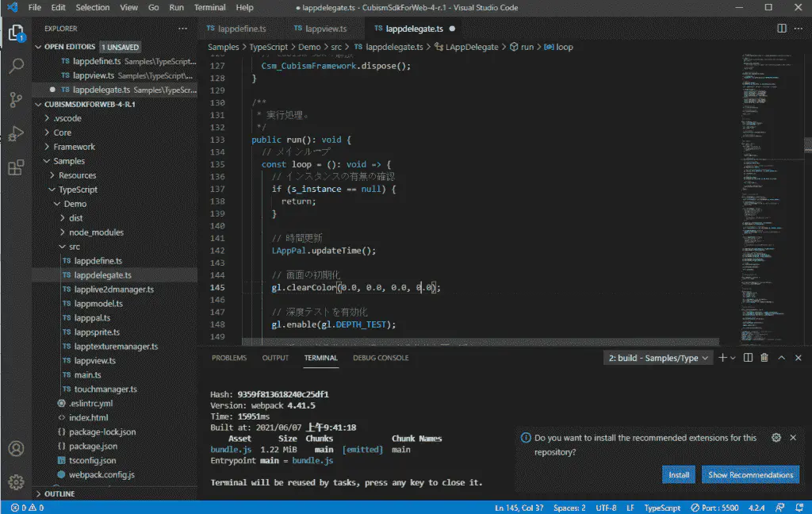Viewport: 812px width, 514px height.
Task: Open errors and warnings status item
Action: pyautogui.click(x=28, y=508)
